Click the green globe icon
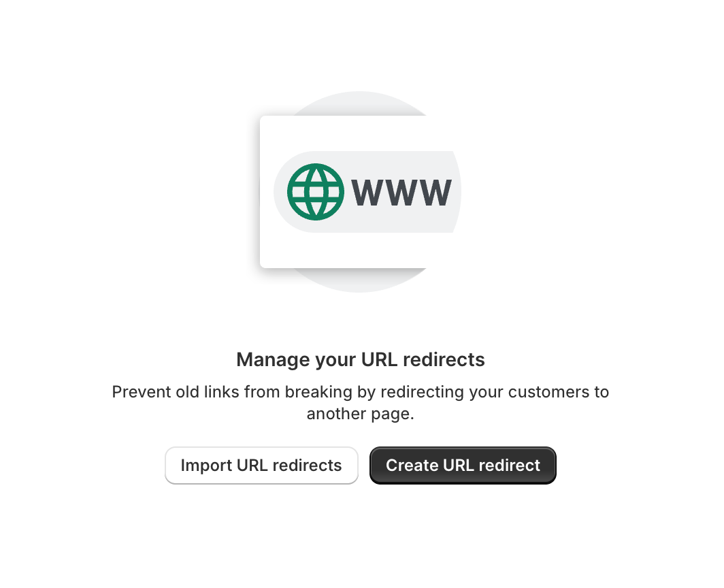724x588 pixels. click(x=316, y=192)
